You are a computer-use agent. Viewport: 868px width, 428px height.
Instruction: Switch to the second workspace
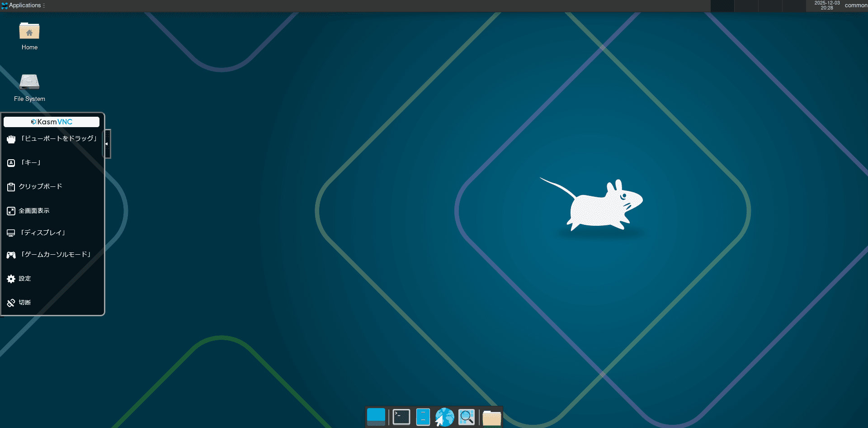(746, 6)
